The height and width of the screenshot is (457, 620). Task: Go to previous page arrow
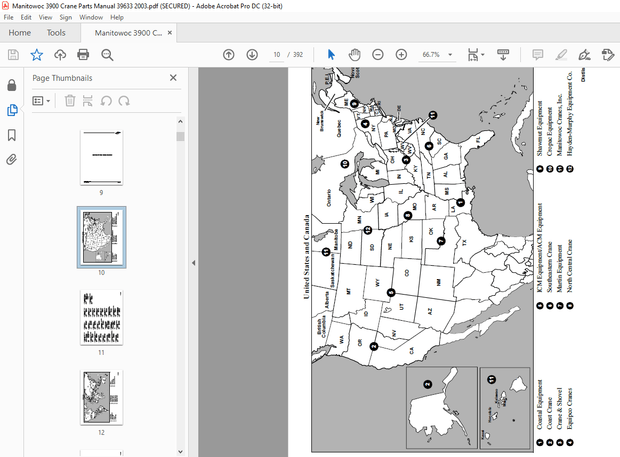[229, 55]
